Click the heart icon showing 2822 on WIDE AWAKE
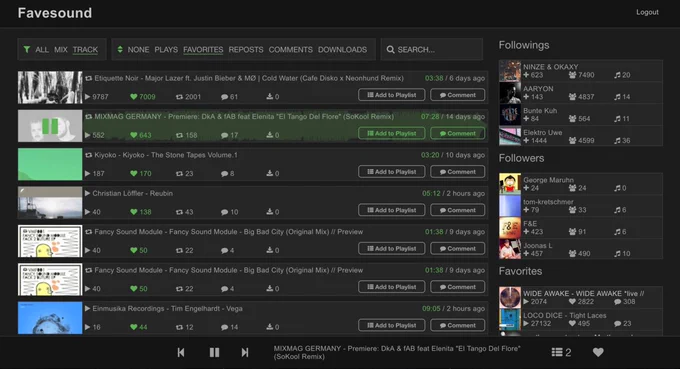The width and height of the screenshot is (680, 369). 572,302
